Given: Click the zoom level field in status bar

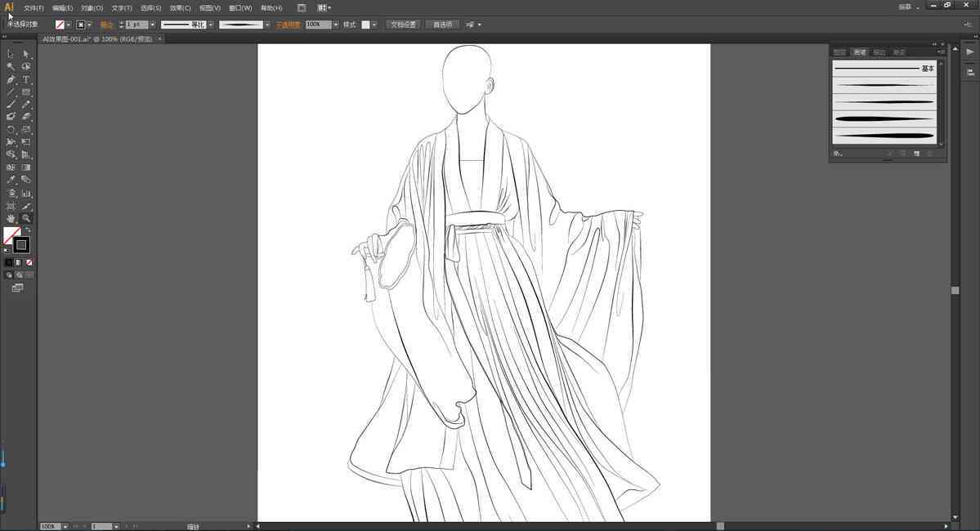Looking at the screenshot, I should point(50,527).
